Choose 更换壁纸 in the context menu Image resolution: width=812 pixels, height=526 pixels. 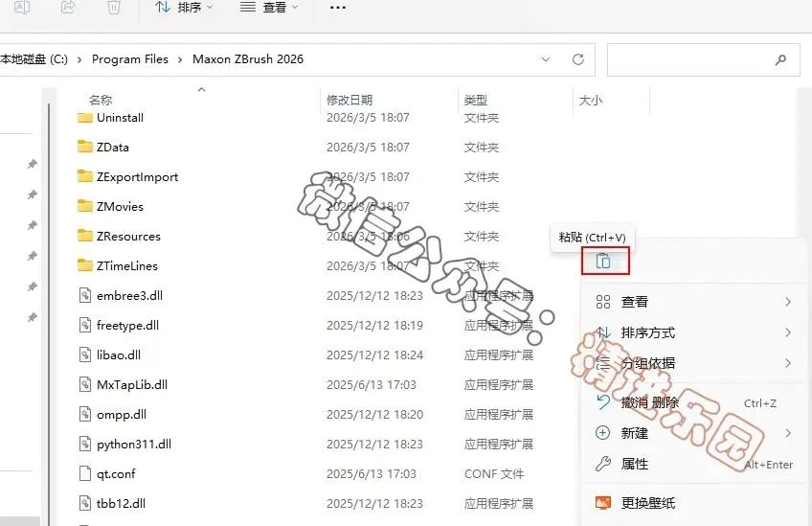coord(694,503)
